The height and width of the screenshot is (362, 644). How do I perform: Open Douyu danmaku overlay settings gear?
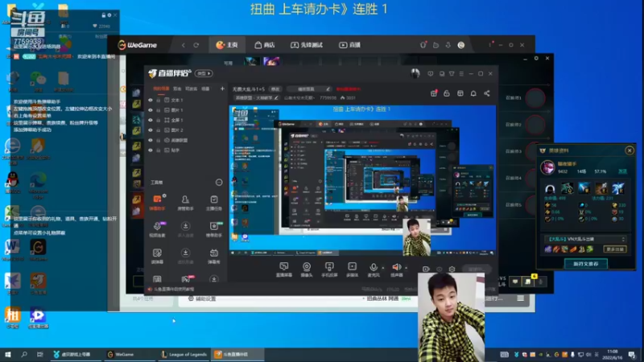pos(109,15)
